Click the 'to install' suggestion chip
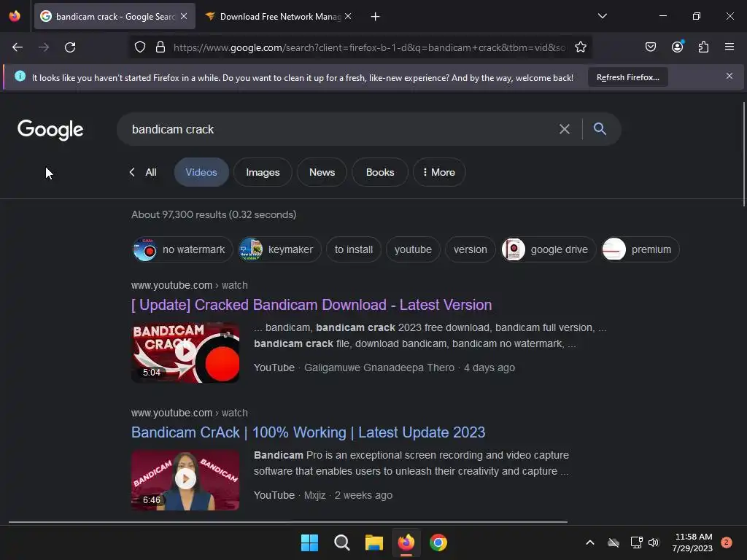This screenshot has height=560, width=747. (x=354, y=249)
